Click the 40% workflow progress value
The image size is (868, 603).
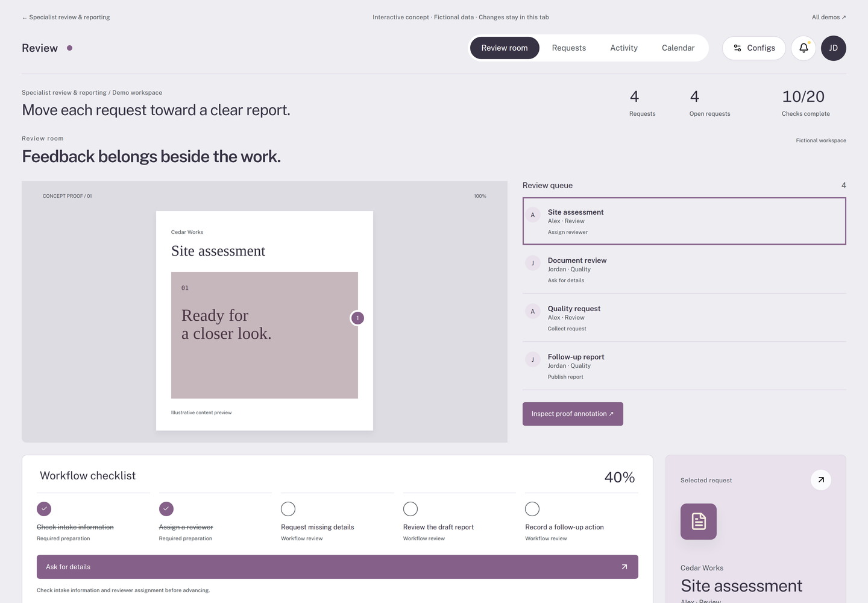[x=620, y=478]
